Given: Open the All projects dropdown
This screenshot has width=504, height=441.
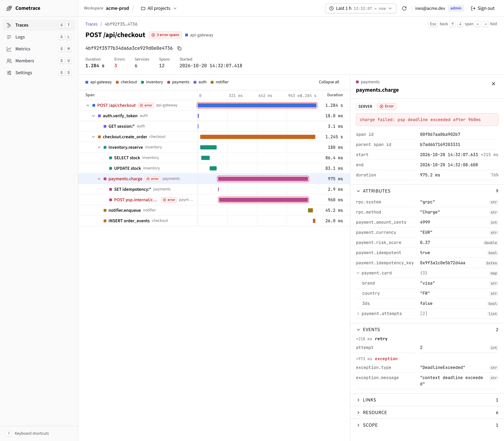Looking at the screenshot, I should click(x=159, y=8).
